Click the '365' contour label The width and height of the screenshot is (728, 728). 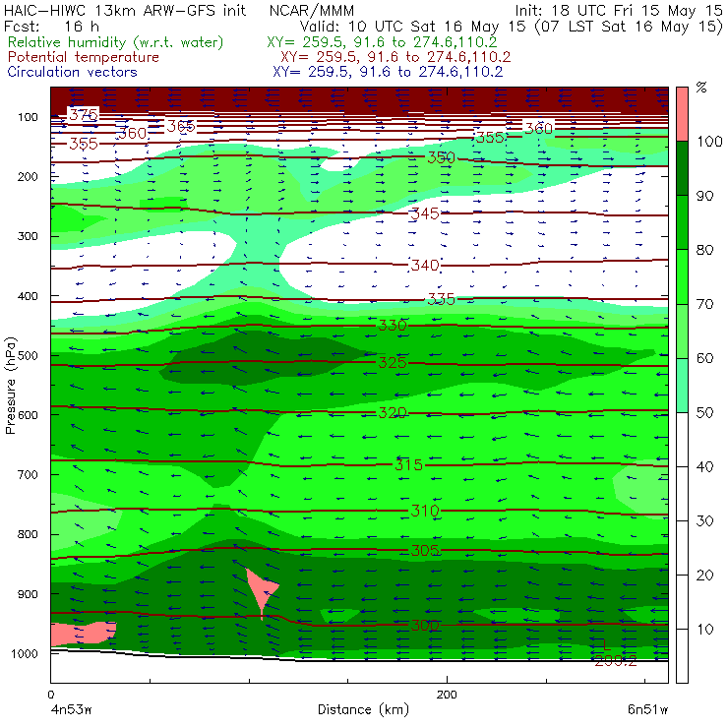tap(181, 126)
